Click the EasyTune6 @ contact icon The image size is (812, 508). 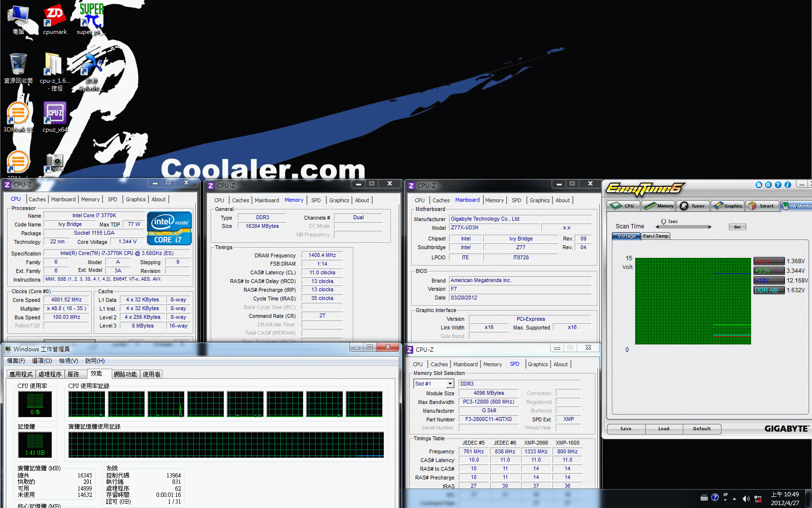point(768,185)
